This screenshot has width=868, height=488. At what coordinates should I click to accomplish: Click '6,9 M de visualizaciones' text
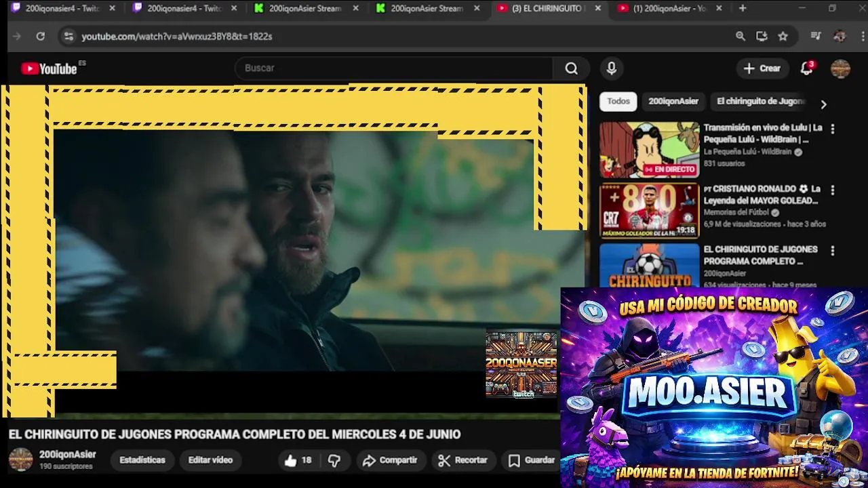[x=743, y=224]
